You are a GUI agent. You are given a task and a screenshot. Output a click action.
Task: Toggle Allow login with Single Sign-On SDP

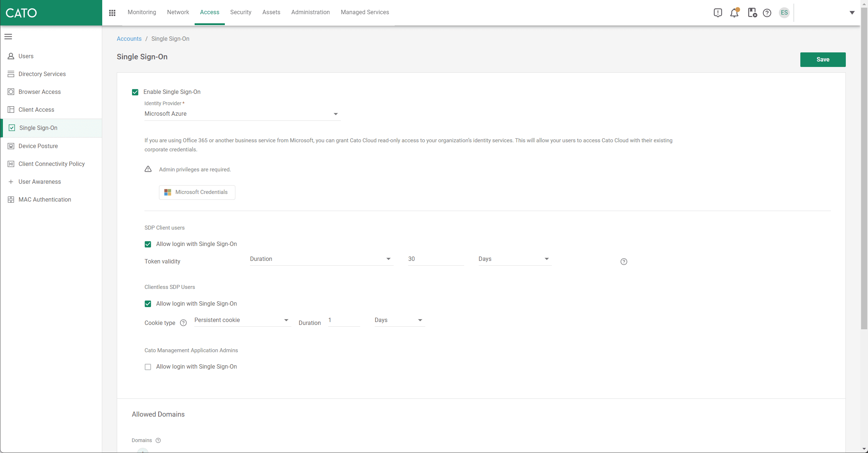[148, 244]
